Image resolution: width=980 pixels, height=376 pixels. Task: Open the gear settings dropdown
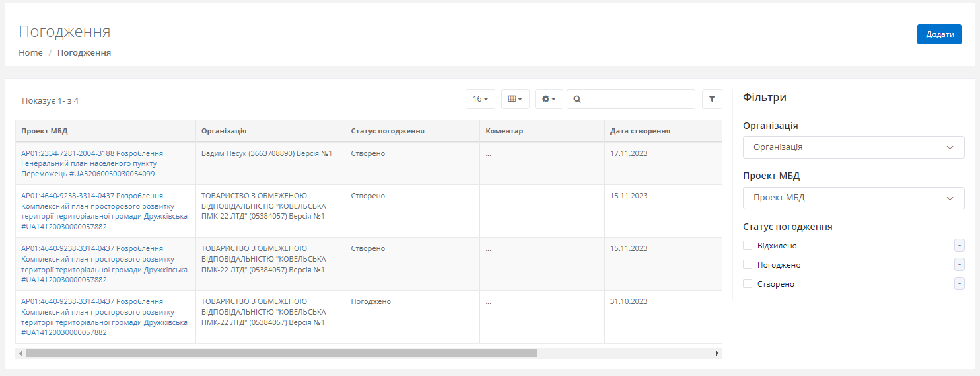pyautogui.click(x=549, y=99)
